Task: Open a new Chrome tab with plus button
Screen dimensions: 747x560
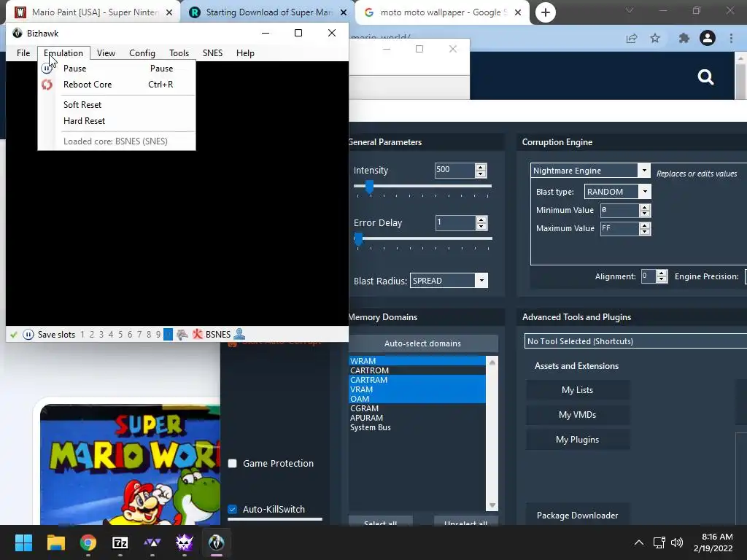Action: point(546,12)
